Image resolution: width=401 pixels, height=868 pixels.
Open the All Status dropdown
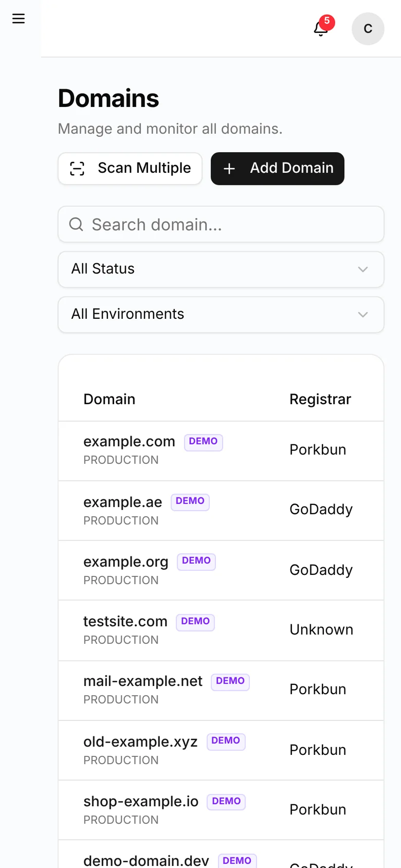coord(221,269)
